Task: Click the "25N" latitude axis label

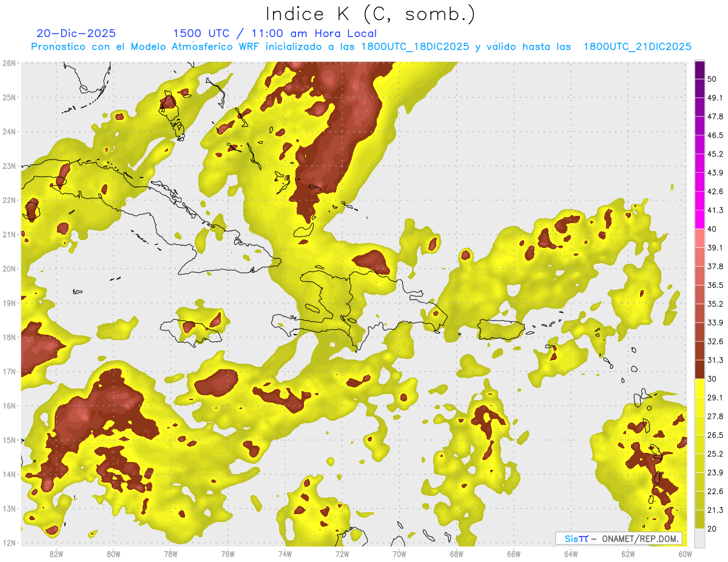Action: tap(10, 97)
